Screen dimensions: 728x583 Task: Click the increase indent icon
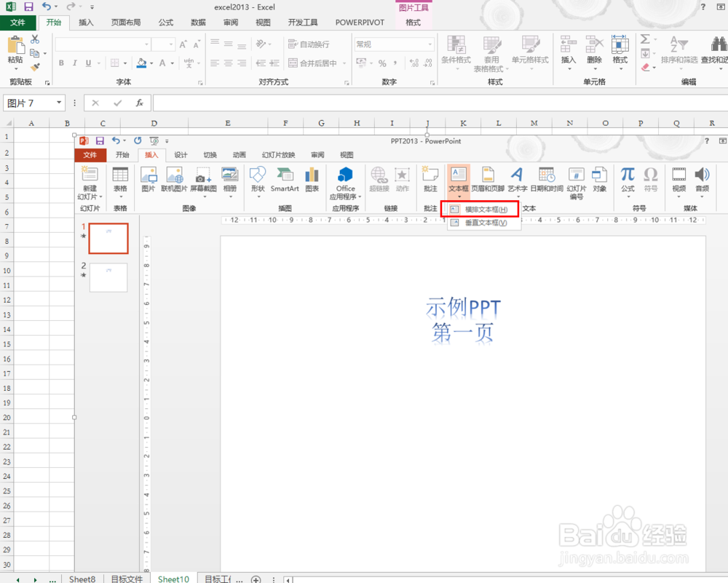(274, 63)
